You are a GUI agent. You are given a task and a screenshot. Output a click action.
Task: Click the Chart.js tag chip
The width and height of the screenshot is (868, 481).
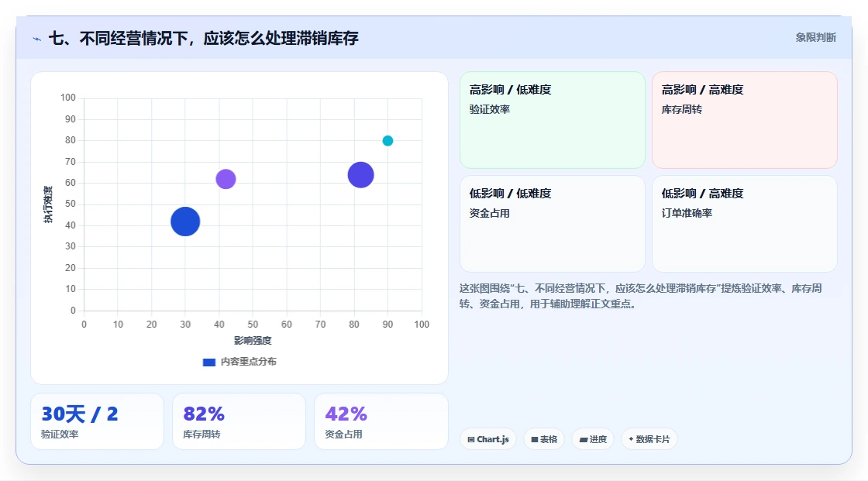(488, 439)
